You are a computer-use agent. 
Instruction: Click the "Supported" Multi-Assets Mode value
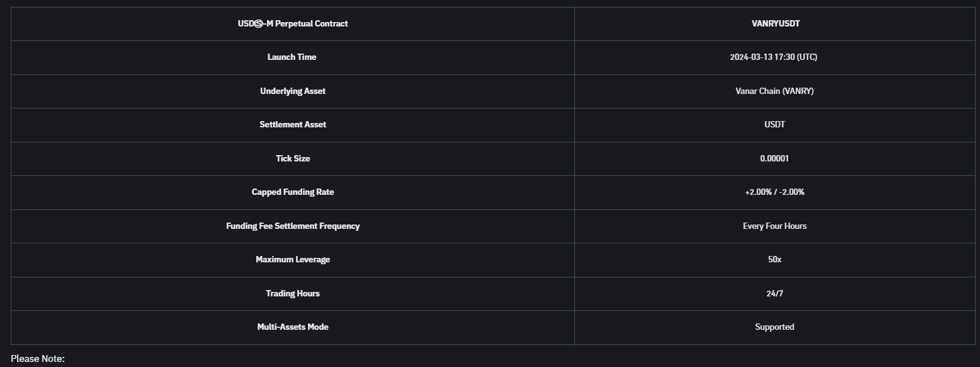[x=774, y=327]
